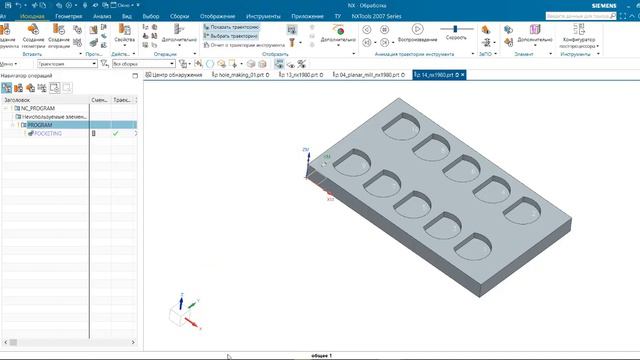Image resolution: width=640 pixels, height=360 pixels.
Task: Click Create Geometry (Создание геометрии) icon
Action: coord(33,30)
